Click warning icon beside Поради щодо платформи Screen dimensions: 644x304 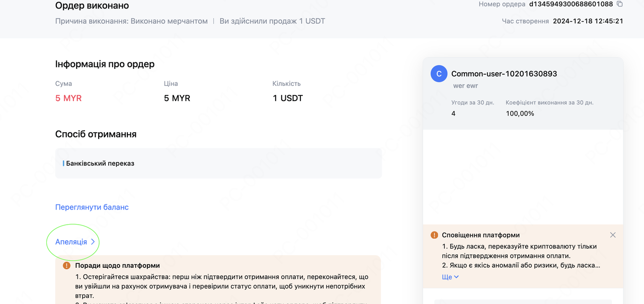click(x=66, y=265)
